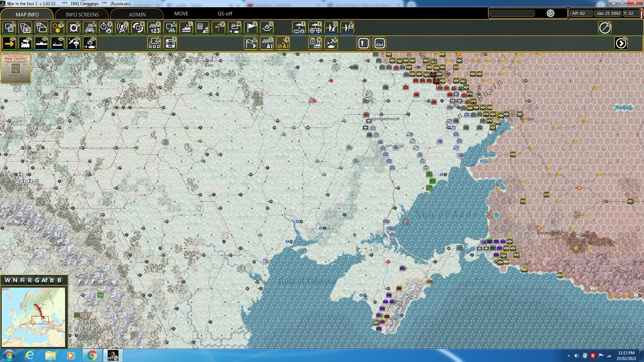The height and width of the screenshot is (362, 644).
Task: Click the W button above minimap
Action: coord(7,280)
